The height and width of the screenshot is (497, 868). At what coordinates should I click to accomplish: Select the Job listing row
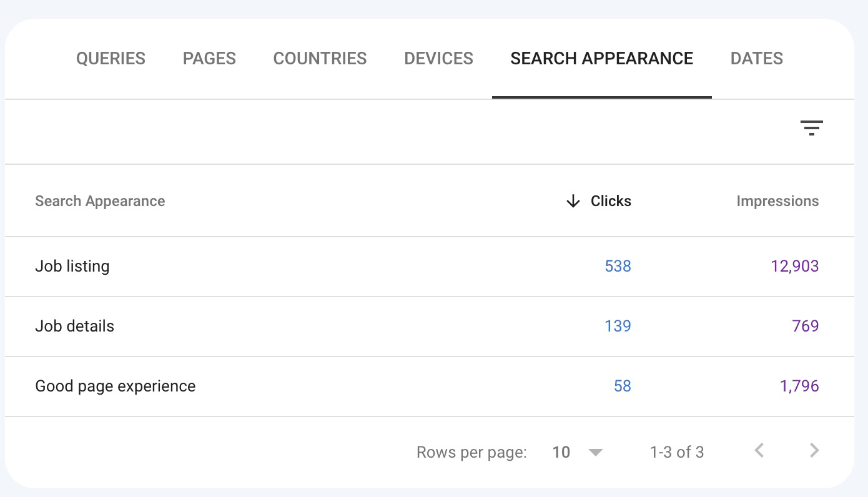[x=72, y=266]
